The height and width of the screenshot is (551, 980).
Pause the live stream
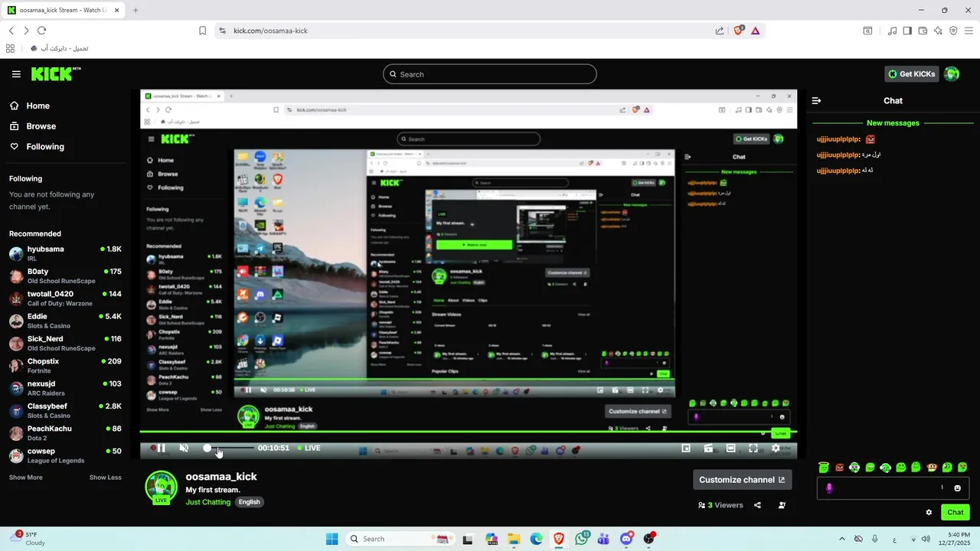tap(161, 448)
